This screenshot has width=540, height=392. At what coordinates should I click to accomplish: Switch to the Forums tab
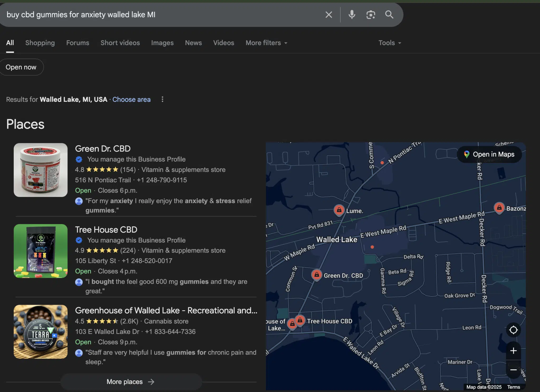[78, 43]
